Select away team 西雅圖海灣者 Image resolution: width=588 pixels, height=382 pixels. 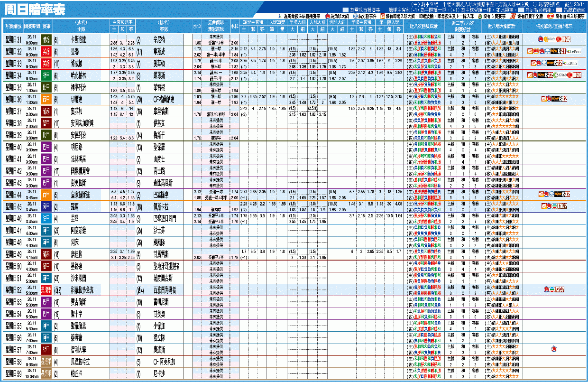pos(165,290)
